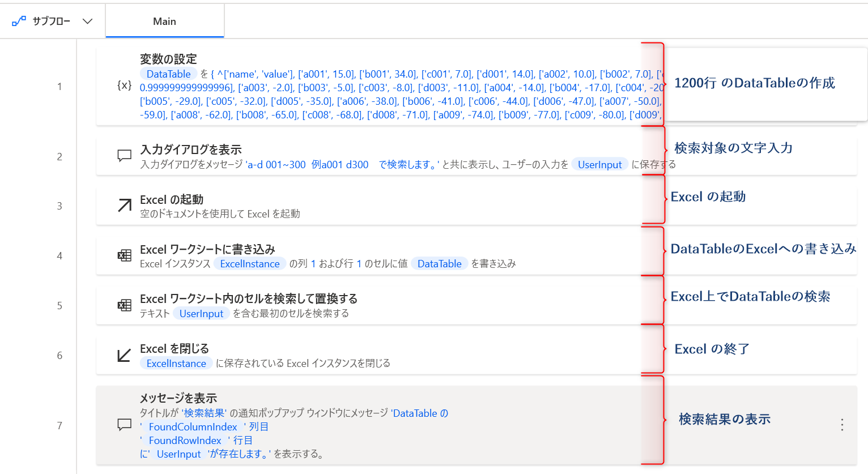The width and height of the screenshot is (868, 474).
Task: Click the speech bubble icon in 入力ダイアログを表示
Action: tap(124, 156)
